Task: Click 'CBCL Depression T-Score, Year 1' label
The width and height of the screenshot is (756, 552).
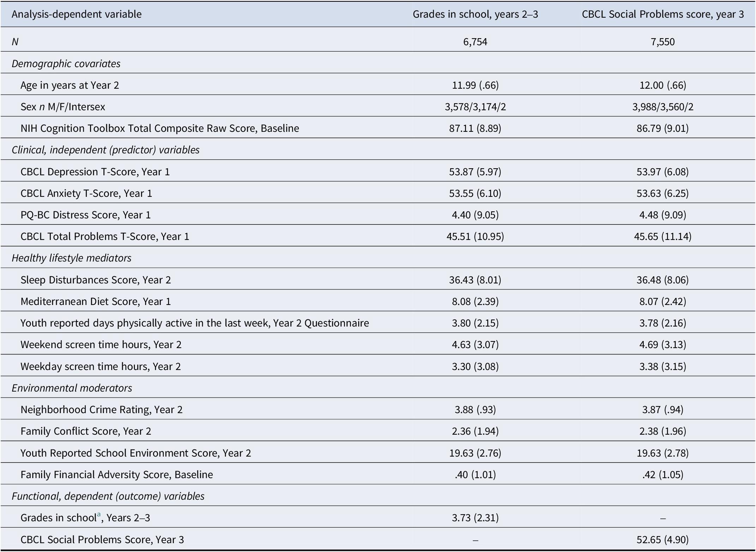Action: point(95,172)
